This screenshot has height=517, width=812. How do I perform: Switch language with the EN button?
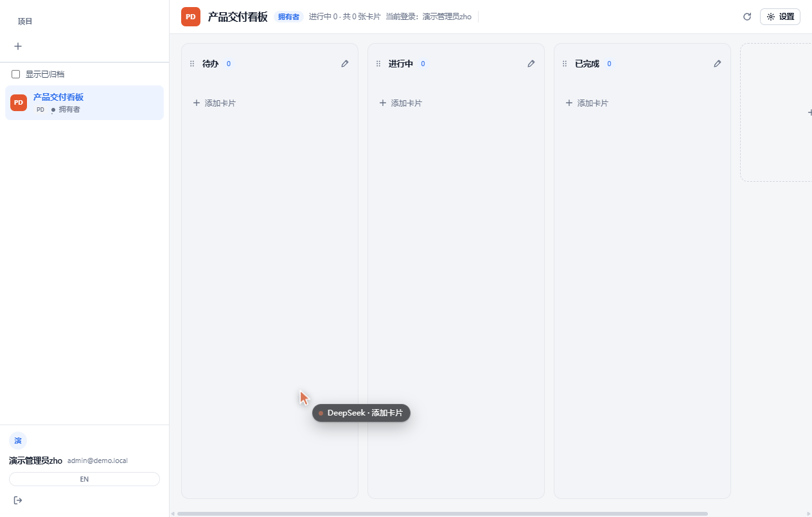pos(84,479)
